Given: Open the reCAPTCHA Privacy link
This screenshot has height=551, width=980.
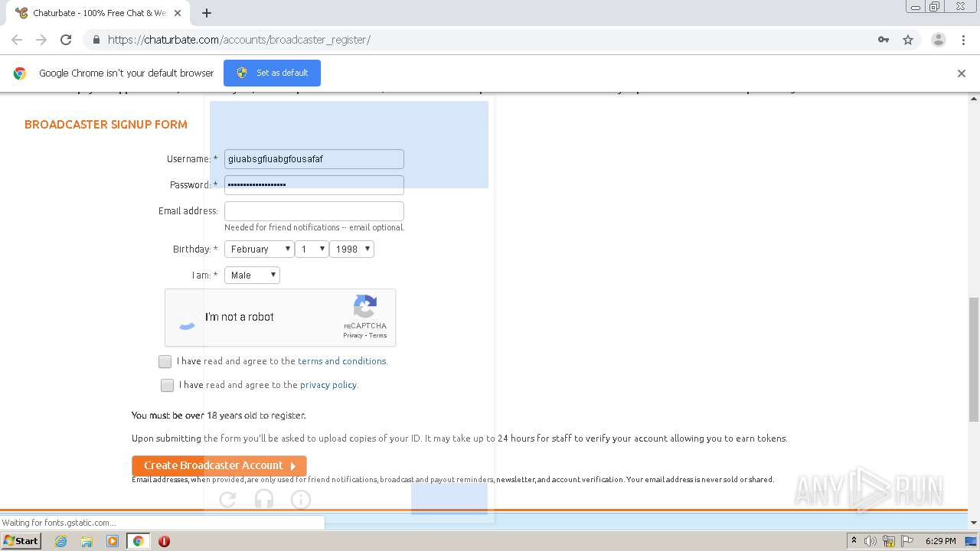Looking at the screenshot, I should (x=353, y=336).
